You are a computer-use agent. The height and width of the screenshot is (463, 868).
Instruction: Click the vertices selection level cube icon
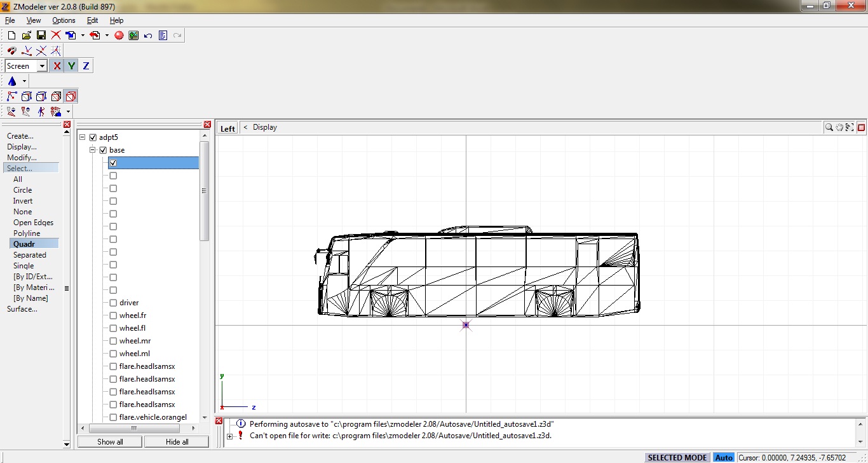[26, 95]
